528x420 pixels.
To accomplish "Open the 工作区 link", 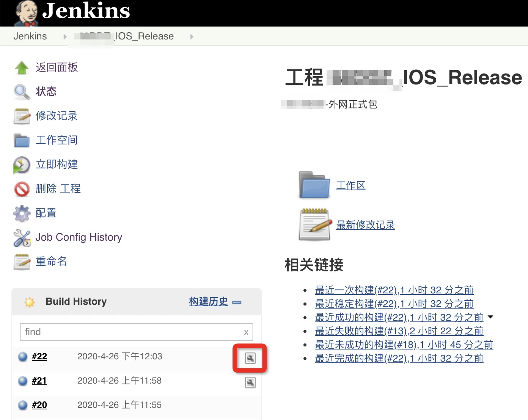I will click(x=351, y=185).
